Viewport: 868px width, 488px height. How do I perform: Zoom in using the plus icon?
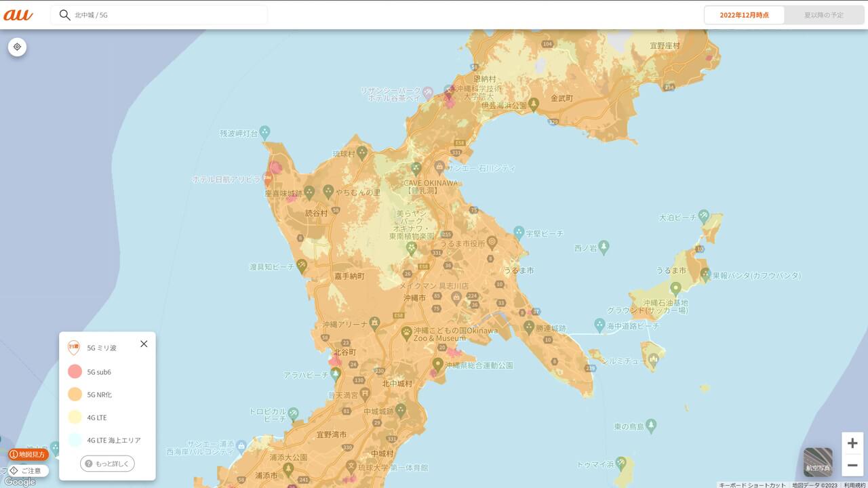tap(851, 442)
